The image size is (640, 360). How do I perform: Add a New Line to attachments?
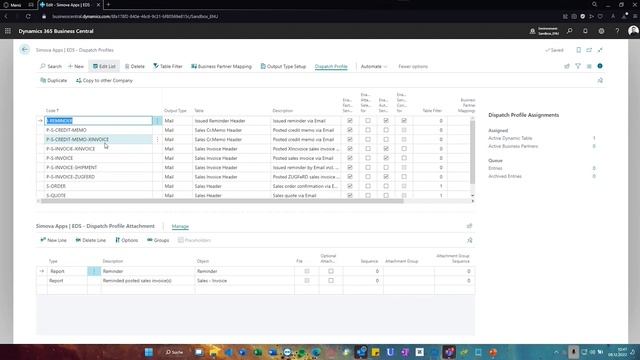tap(53, 240)
